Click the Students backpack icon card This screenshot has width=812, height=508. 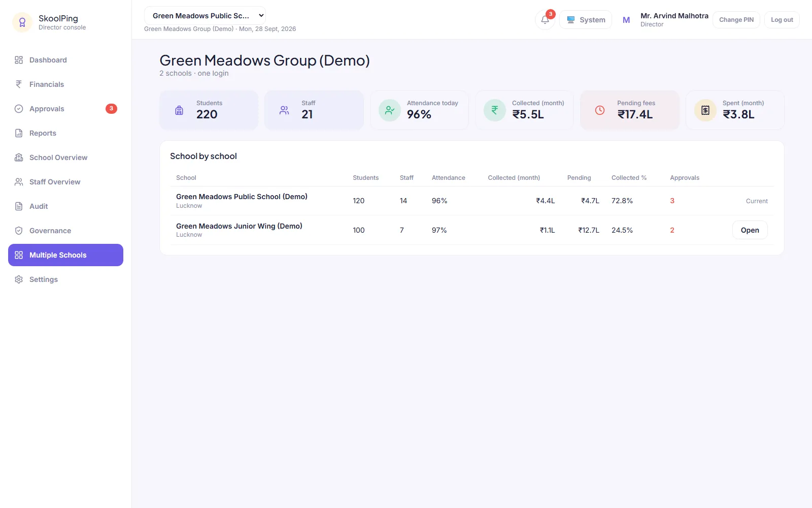179,110
